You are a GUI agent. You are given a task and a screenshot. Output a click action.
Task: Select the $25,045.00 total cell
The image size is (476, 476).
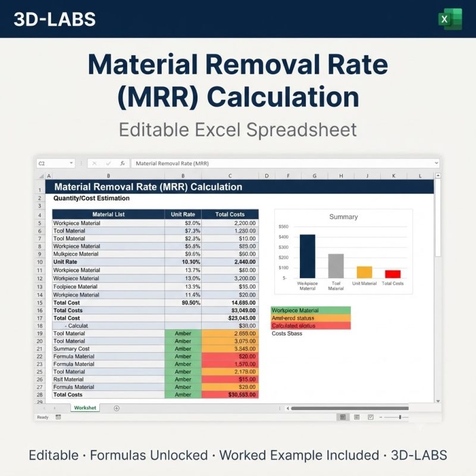[x=230, y=318]
